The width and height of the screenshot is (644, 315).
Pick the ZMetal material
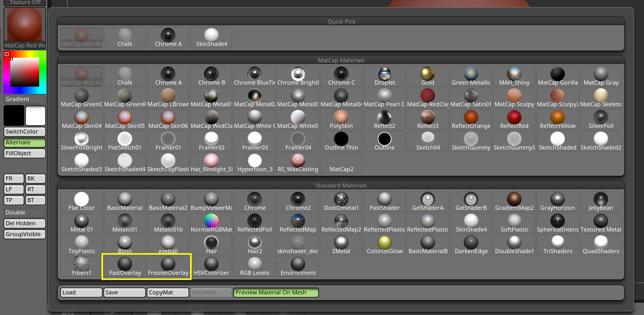click(x=341, y=245)
